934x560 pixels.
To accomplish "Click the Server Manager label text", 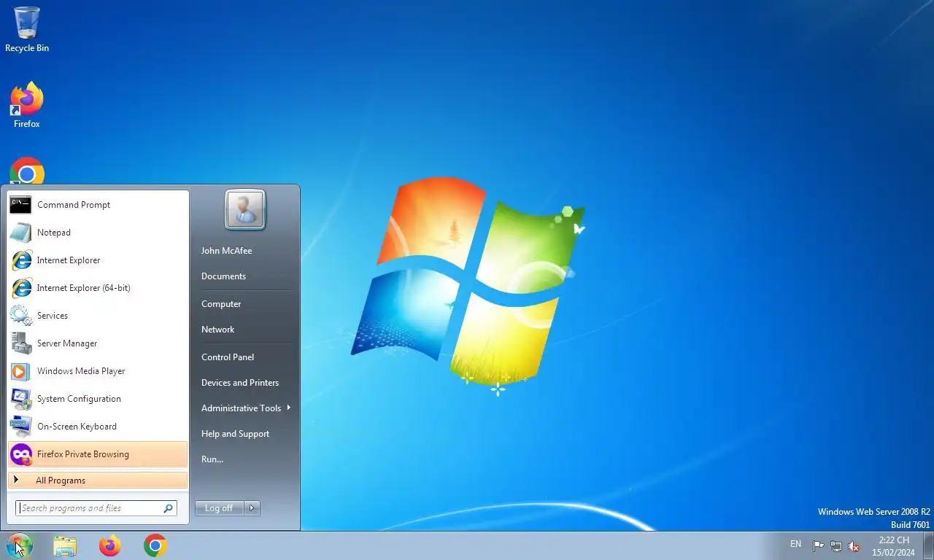I will [x=67, y=343].
